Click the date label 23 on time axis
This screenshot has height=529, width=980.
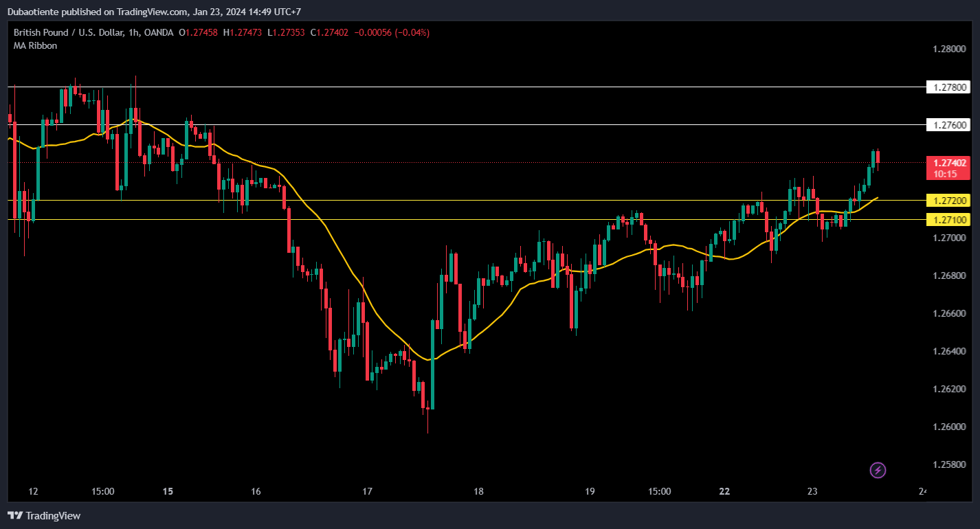(x=813, y=492)
